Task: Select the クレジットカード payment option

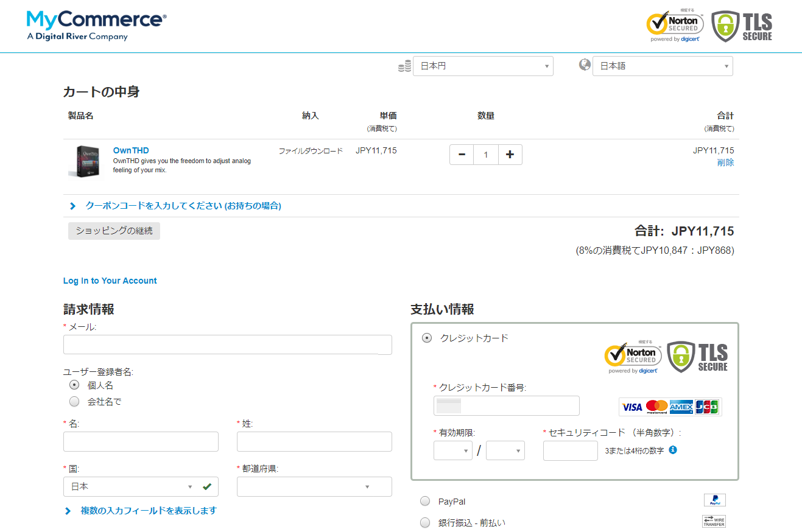Action: [x=427, y=338]
